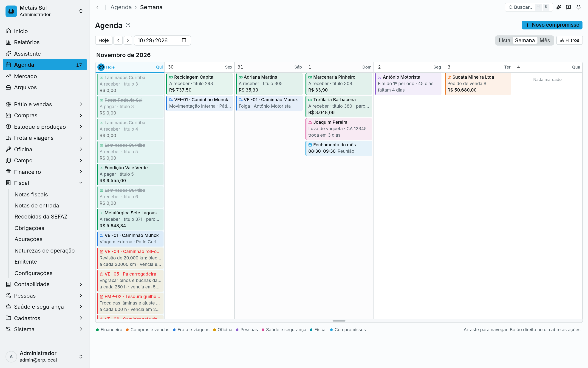
Task: Click the Início home icon
Action: 8,31
